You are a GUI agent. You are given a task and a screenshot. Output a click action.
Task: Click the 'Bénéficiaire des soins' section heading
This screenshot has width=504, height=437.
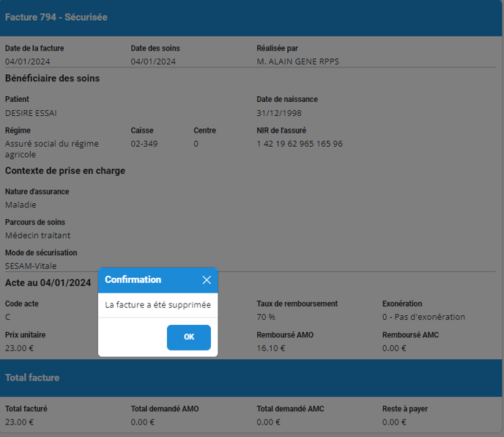pos(52,78)
